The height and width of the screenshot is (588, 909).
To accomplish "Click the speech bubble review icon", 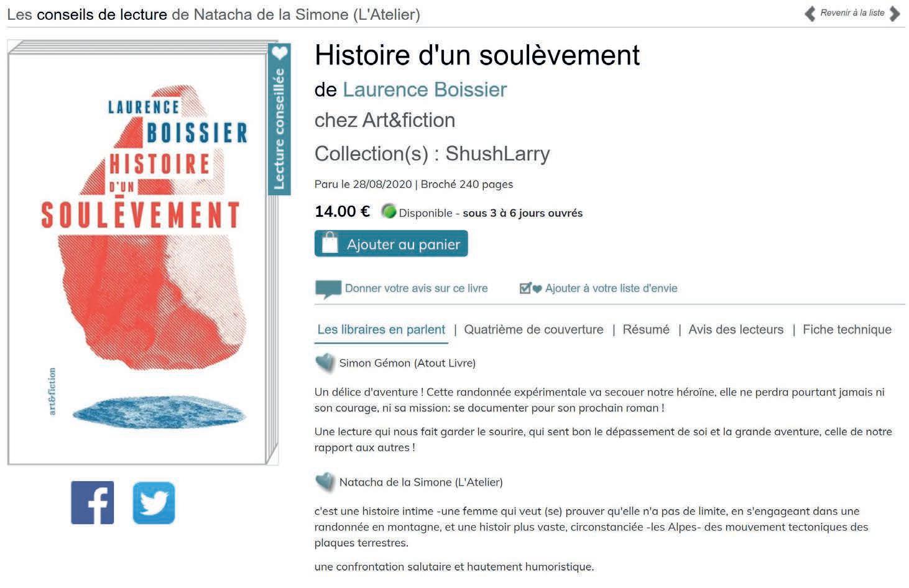I will click(x=328, y=289).
